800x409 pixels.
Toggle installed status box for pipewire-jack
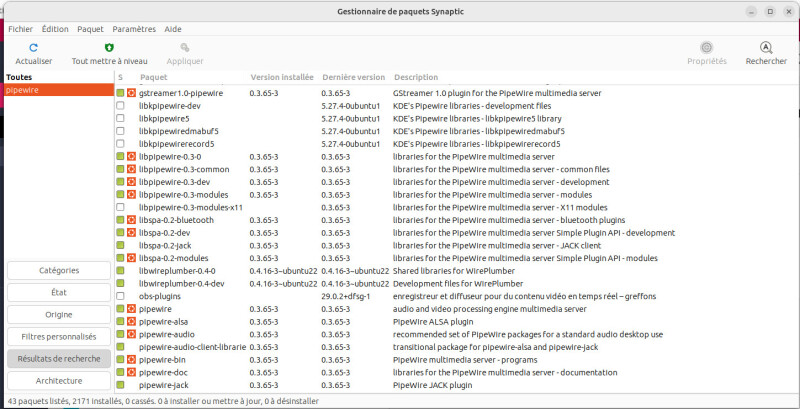(x=120, y=385)
